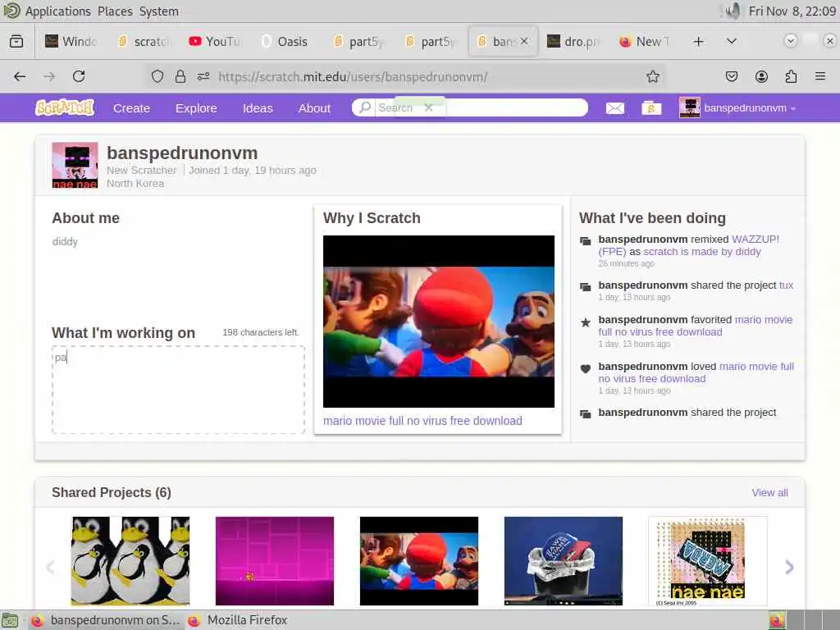Open the Firefox View icon left of the tabs
This screenshot has height=630, width=840.
pos(16,41)
